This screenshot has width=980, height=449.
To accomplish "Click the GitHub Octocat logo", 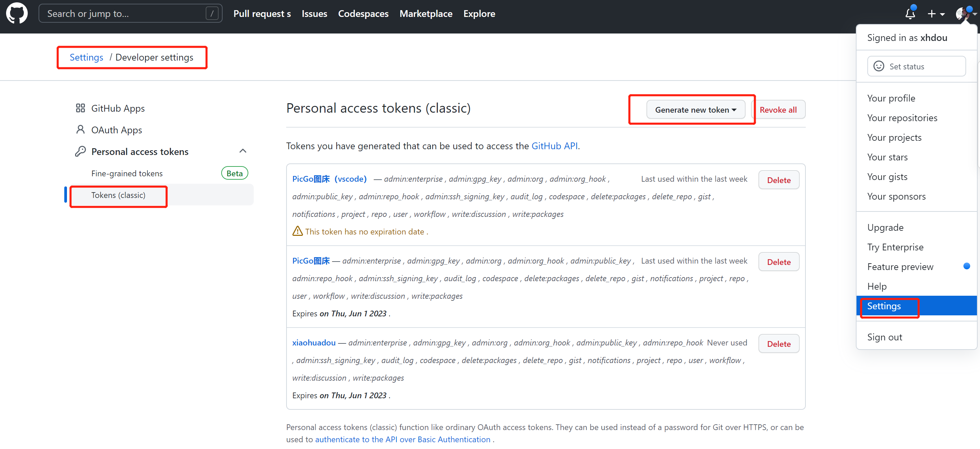I will click(x=17, y=14).
